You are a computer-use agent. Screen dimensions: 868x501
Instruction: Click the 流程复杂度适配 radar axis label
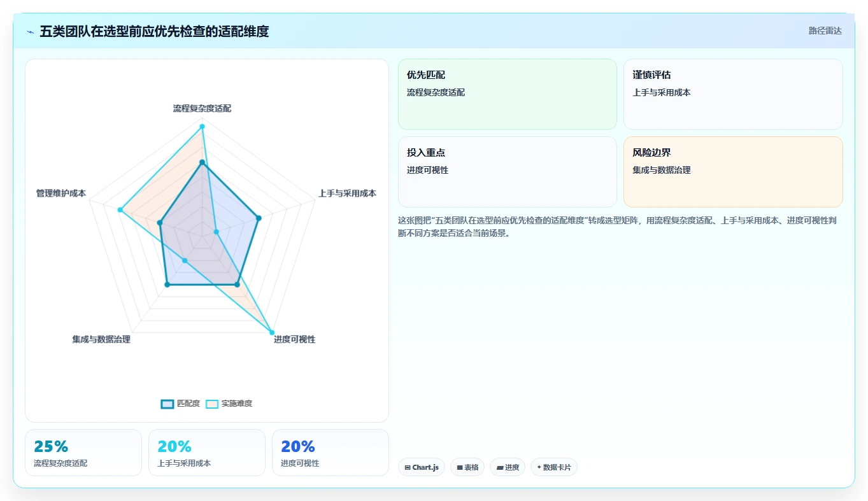click(x=202, y=109)
